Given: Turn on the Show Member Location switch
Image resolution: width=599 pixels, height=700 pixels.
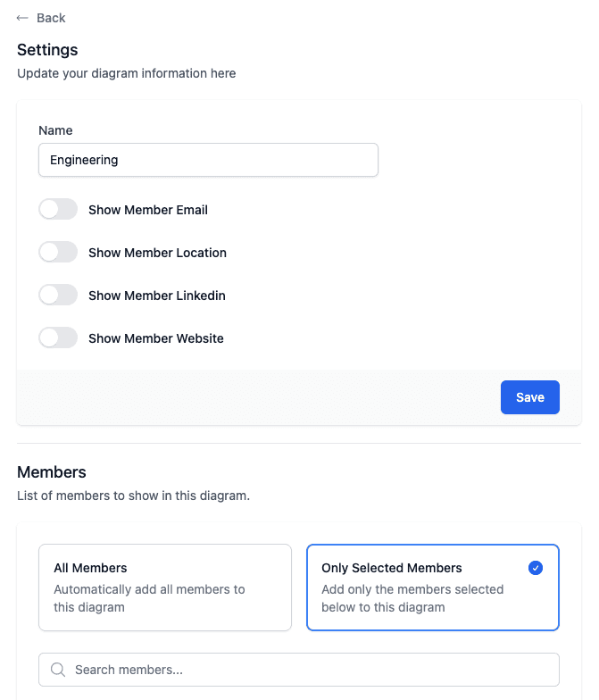Looking at the screenshot, I should pyautogui.click(x=58, y=253).
